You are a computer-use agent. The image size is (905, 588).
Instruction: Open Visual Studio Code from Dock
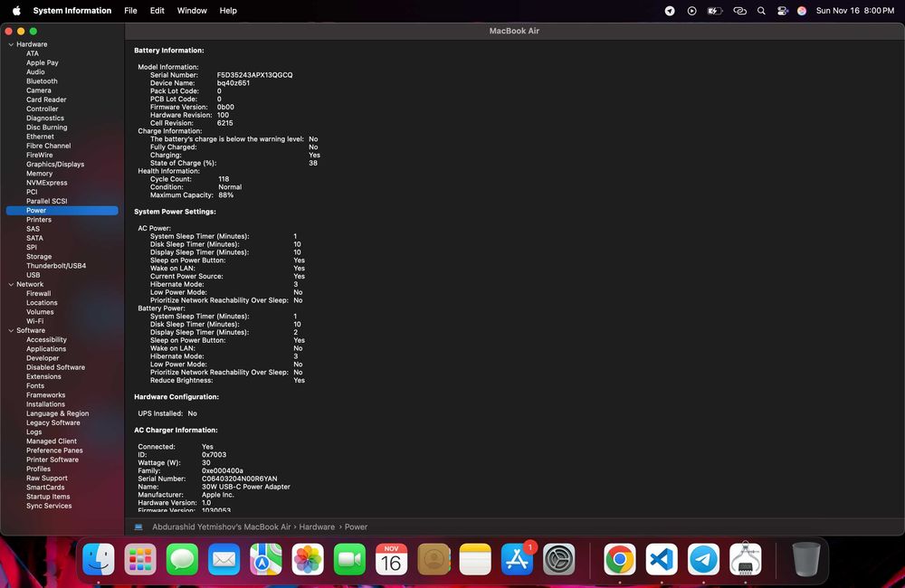(x=662, y=559)
